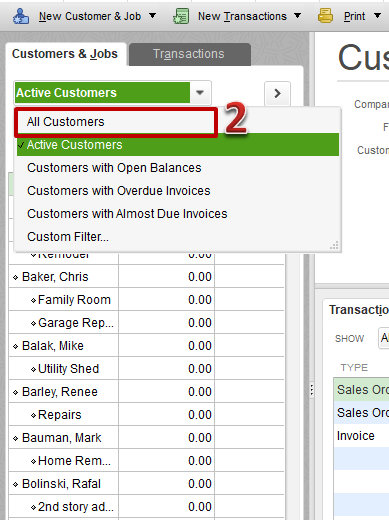Choose Customers with Overdue Invoices
The width and height of the screenshot is (389, 520).
pos(178,191)
